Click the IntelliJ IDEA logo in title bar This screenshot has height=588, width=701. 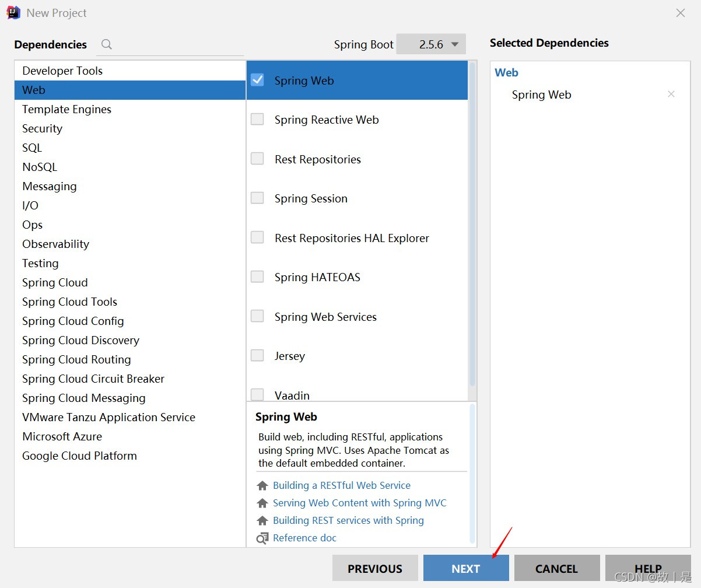point(13,13)
